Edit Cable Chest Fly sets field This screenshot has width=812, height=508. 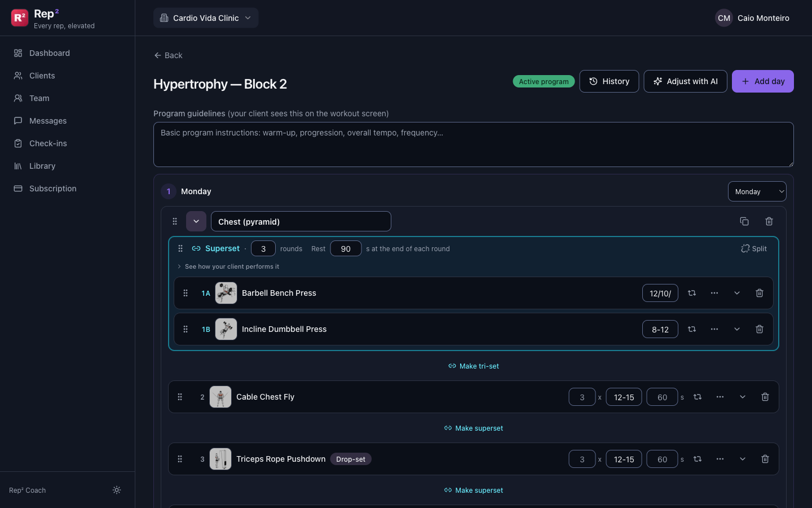[582, 397]
